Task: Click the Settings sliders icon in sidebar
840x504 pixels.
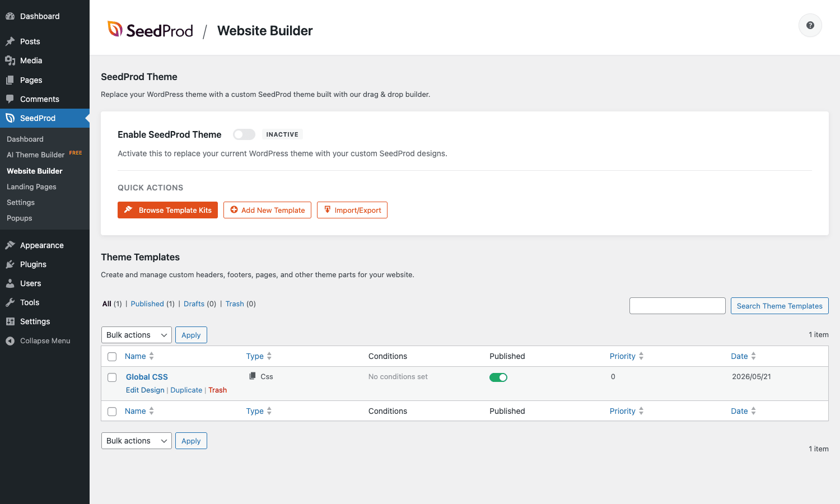Action: point(10,321)
